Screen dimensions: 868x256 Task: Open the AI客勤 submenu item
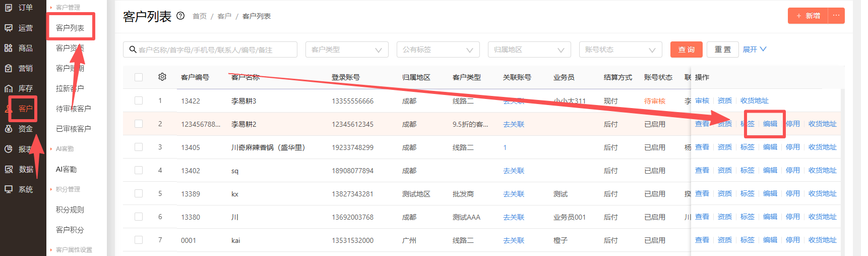click(x=66, y=169)
